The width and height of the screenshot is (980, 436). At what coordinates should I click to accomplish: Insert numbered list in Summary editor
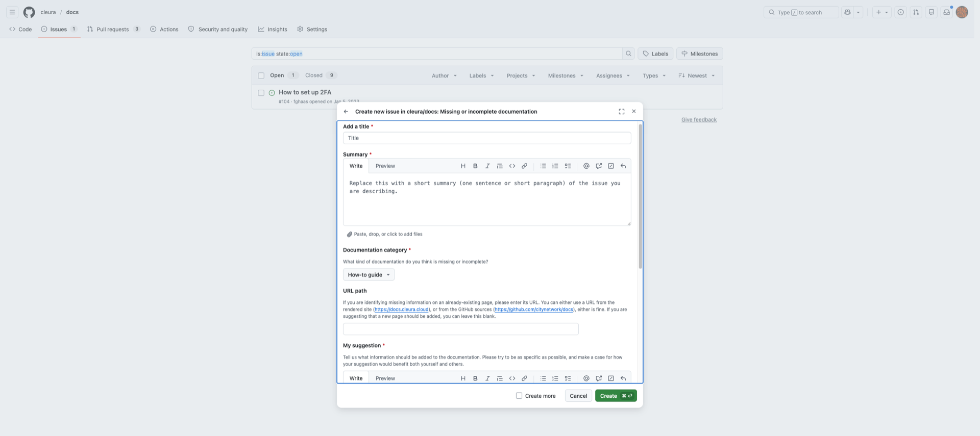click(x=555, y=166)
